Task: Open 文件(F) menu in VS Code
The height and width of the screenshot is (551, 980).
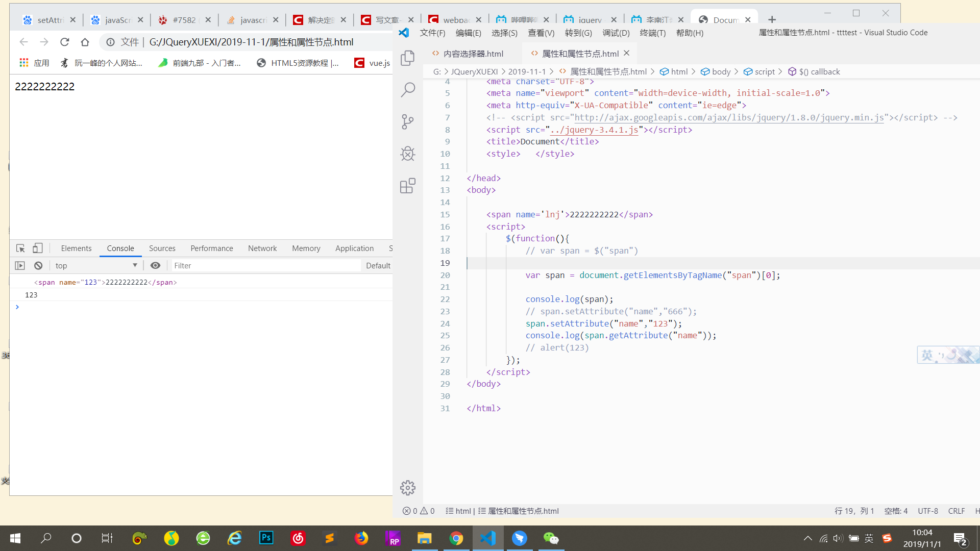Action: [x=432, y=33]
